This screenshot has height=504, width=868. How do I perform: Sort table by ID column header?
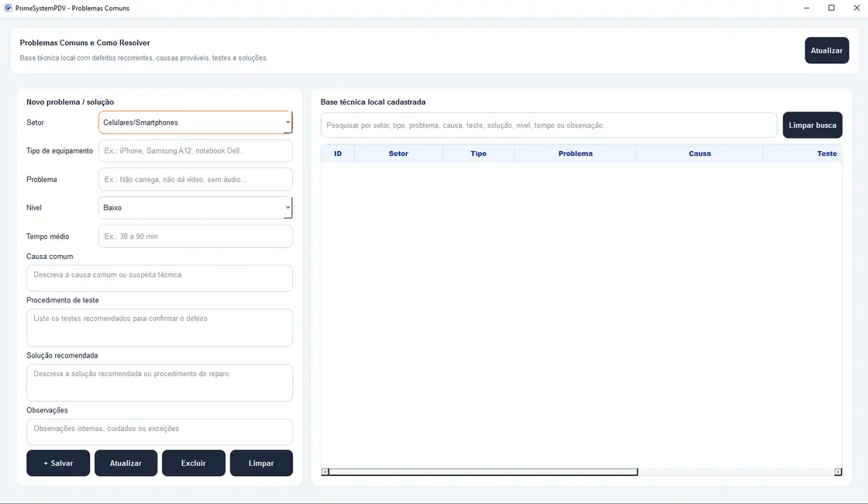[338, 154]
